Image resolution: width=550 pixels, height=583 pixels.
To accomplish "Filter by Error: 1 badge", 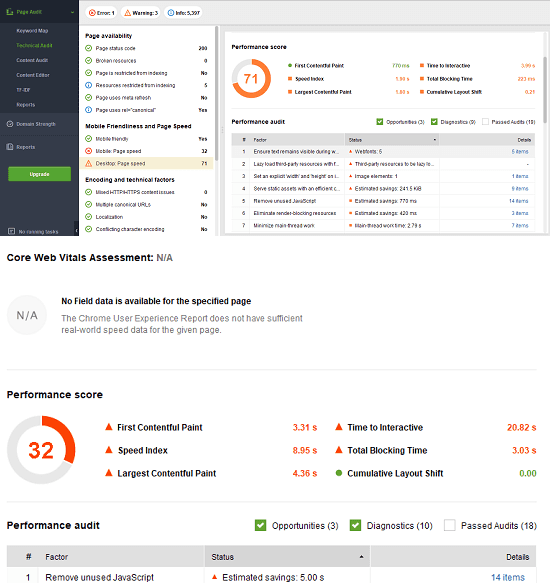I will [x=102, y=13].
